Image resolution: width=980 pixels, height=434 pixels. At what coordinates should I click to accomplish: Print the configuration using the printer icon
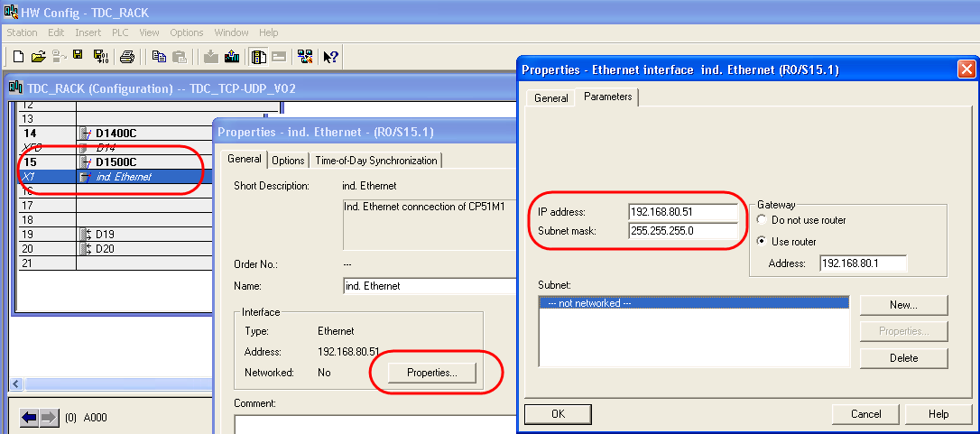point(127,57)
